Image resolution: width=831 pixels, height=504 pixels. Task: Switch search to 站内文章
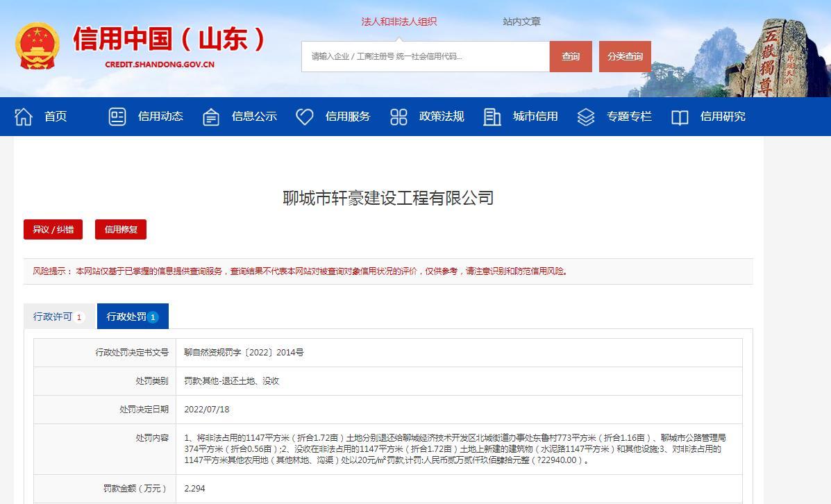[521, 22]
